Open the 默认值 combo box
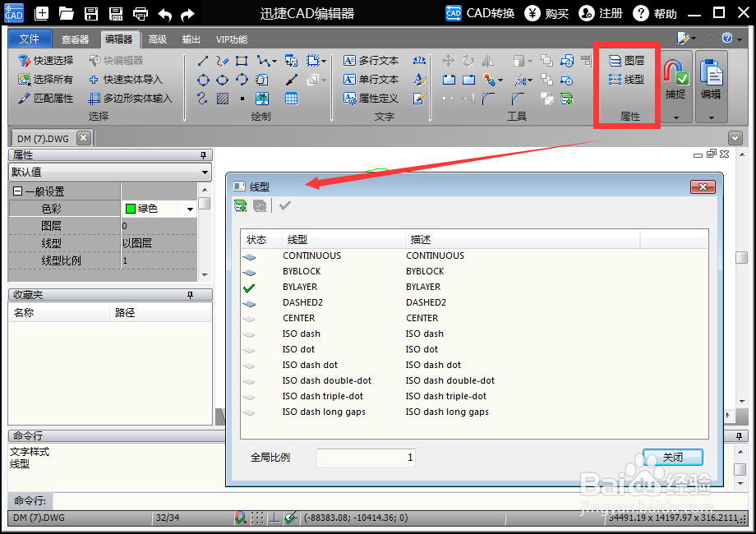The image size is (756, 534). click(110, 172)
